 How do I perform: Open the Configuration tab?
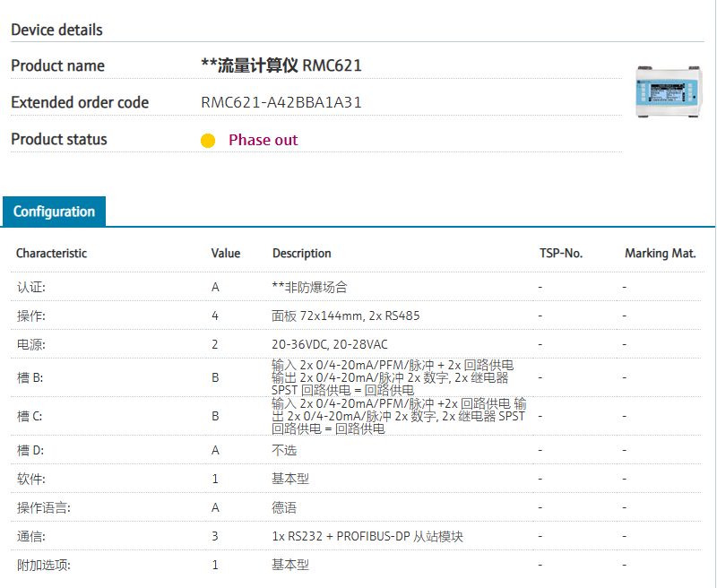tap(54, 212)
